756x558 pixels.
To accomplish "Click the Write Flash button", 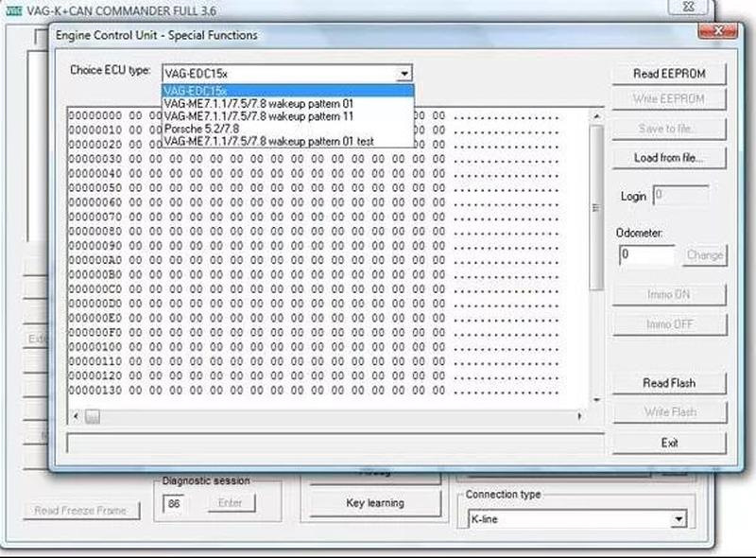I will [x=669, y=412].
